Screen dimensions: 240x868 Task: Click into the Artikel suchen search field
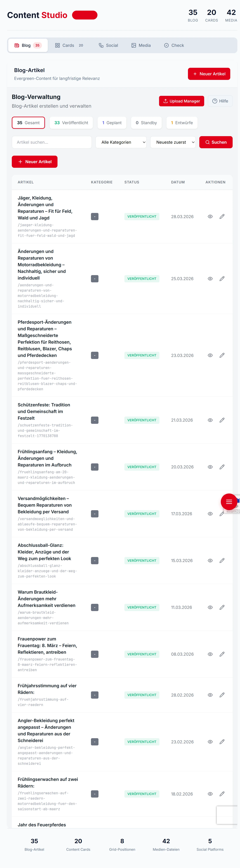51,142
